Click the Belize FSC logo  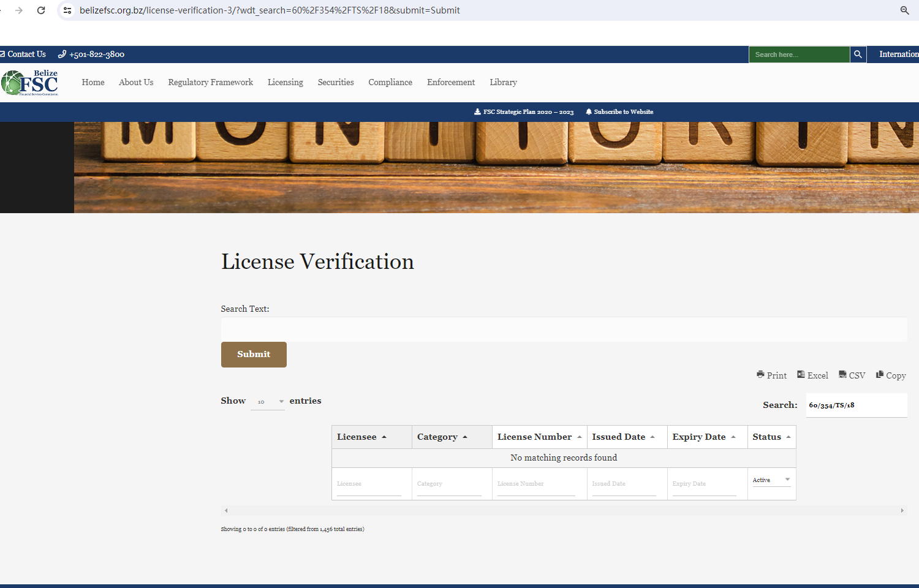point(30,83)
